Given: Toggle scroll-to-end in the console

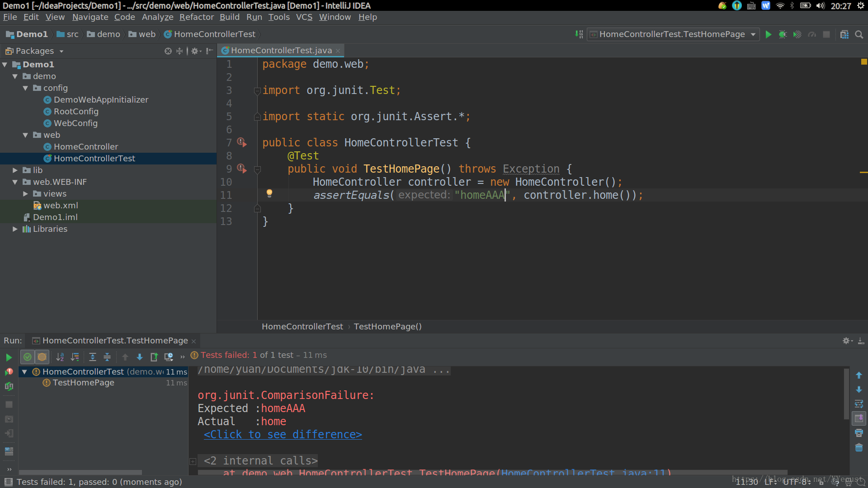Looking at the screenshot, I should [859, 418].
